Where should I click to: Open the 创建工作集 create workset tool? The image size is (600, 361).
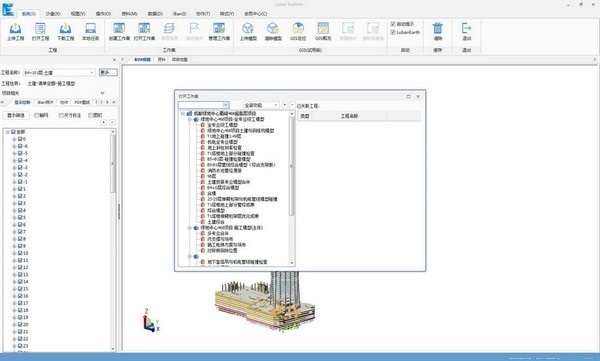(119, 31)
